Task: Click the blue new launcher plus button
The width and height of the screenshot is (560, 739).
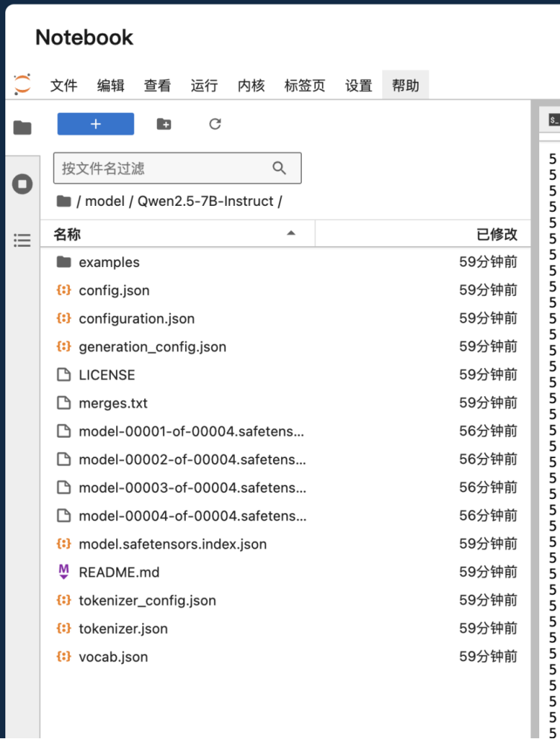Action: pos(96,124)
